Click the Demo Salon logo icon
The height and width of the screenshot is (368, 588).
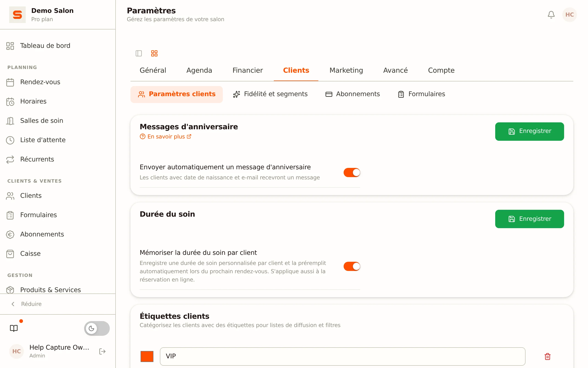[17, 14]
